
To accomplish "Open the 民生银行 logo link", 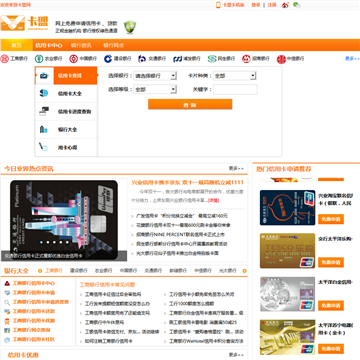I will point(212,59).
